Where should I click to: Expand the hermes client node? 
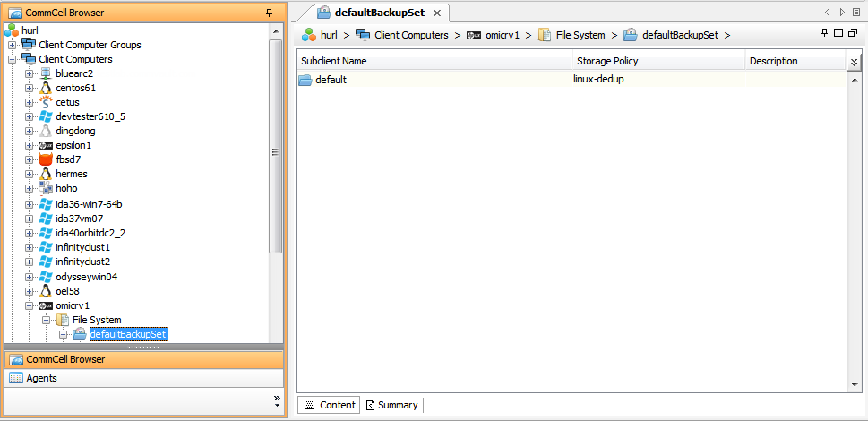click(x=29, y=174)
